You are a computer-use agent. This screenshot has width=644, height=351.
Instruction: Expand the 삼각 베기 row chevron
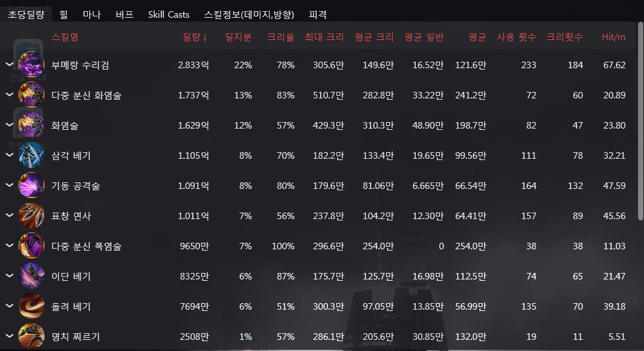click(x=9, y=155)
